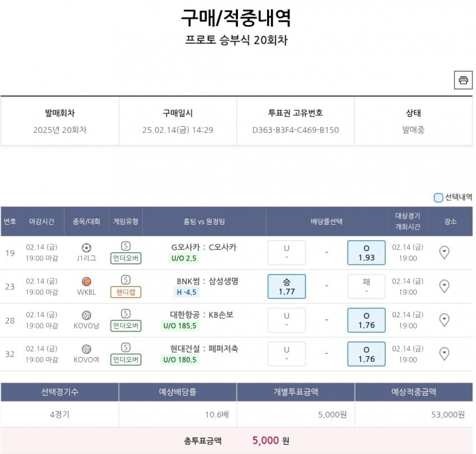Click the print icon button
The width and height of the screenshot is (476, 454).
[463, 80]
